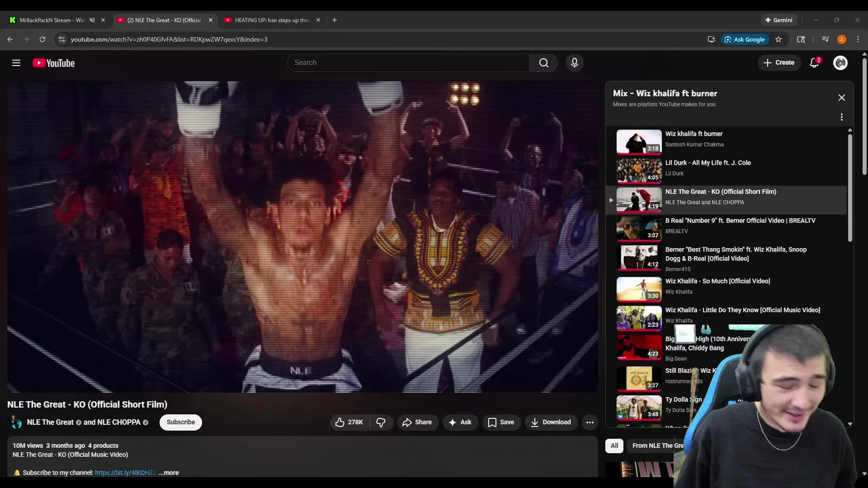Expand description with ...more

pos(169,472)
